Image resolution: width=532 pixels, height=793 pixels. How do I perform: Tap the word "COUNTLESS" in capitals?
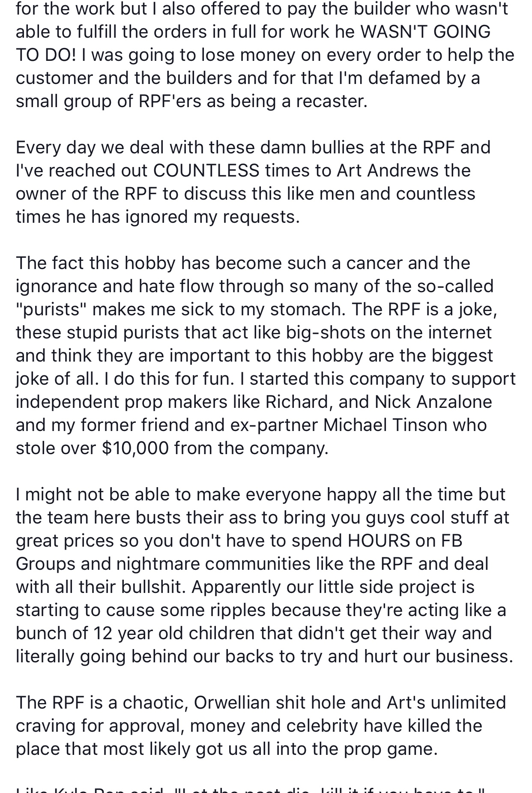pos(206,171)
